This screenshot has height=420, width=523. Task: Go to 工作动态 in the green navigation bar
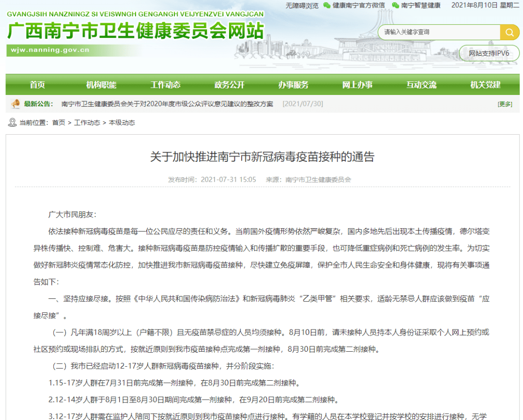pos(165,85)
